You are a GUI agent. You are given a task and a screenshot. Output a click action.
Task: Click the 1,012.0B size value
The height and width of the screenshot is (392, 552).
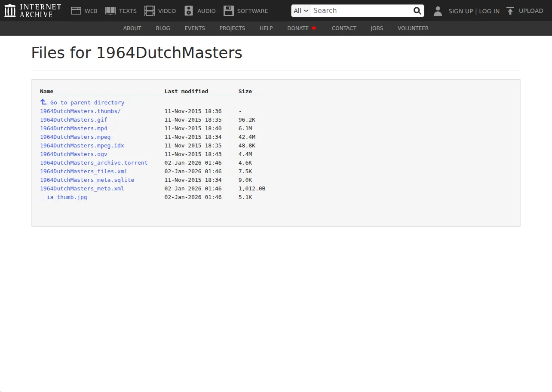coord(252,189)
